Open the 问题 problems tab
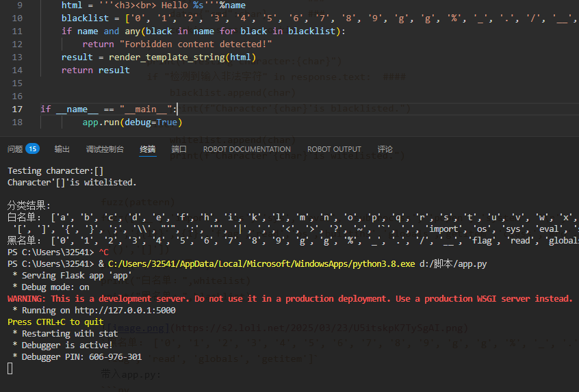The height and width of the screenshot is (392, 579). [15, 149]
